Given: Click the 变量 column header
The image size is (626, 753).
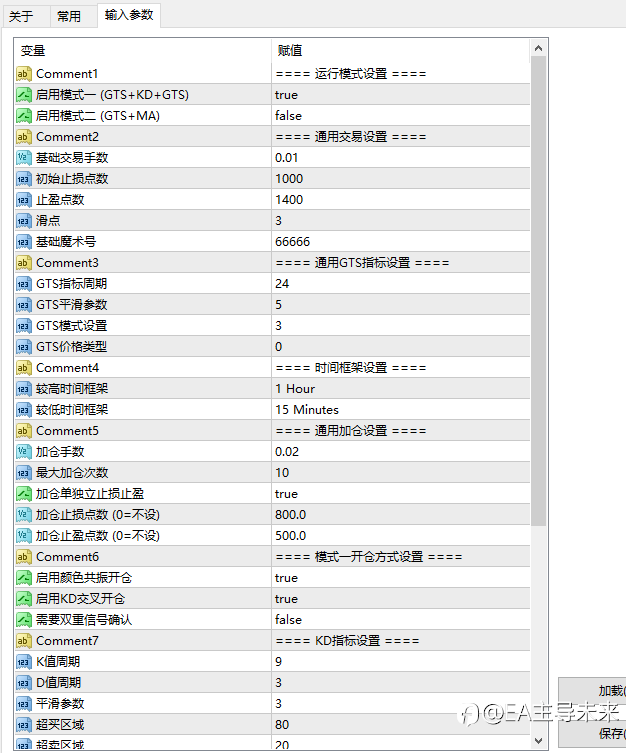Looking at the screenshot, I should (143, 51).
